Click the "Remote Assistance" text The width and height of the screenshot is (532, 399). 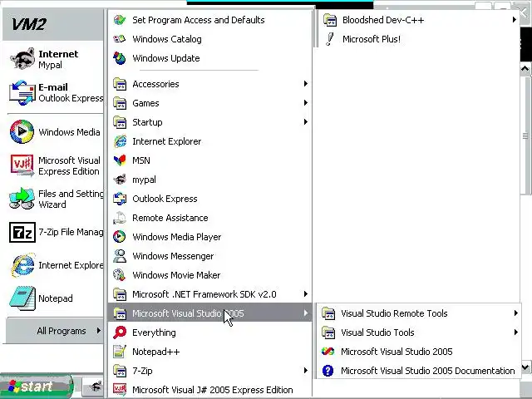click(170, 218)
